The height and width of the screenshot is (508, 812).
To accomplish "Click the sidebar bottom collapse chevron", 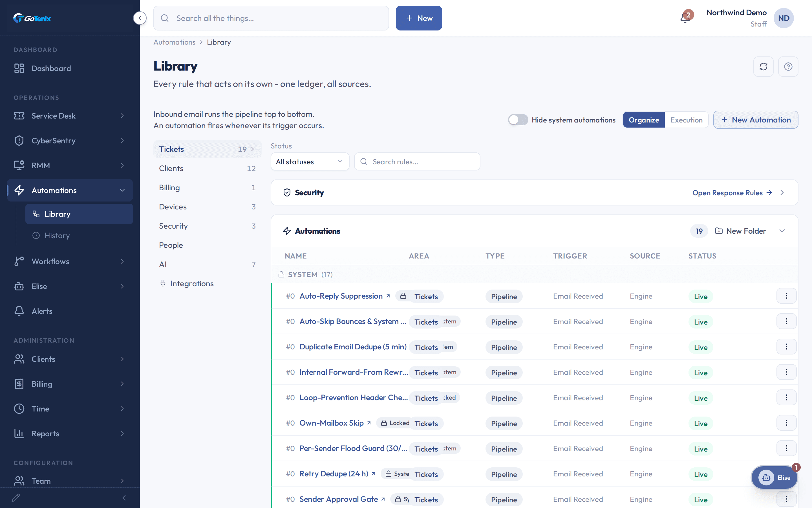I will point(124,498).
